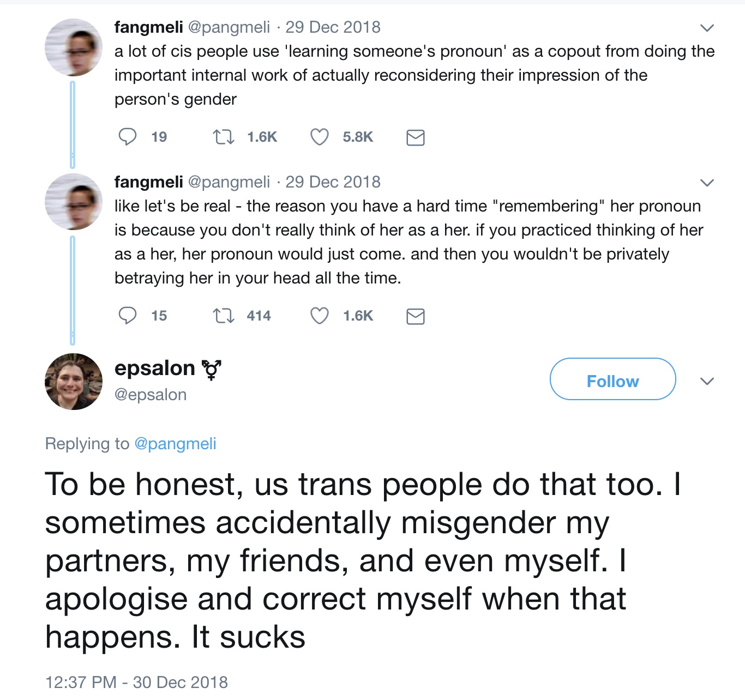The width and height of the screenshot is (745, 700).
Task: Expand options chevron on first fangmeli tweet
Action: 707,28
